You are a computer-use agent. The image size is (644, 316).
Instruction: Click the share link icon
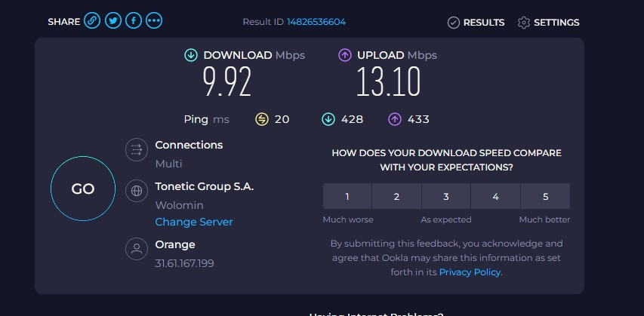92,21
